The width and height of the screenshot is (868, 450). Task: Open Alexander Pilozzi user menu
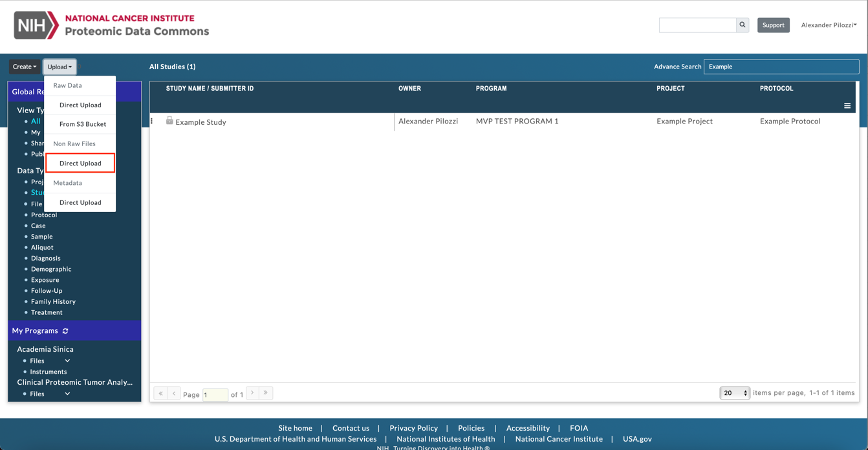(x=828, y=25)
